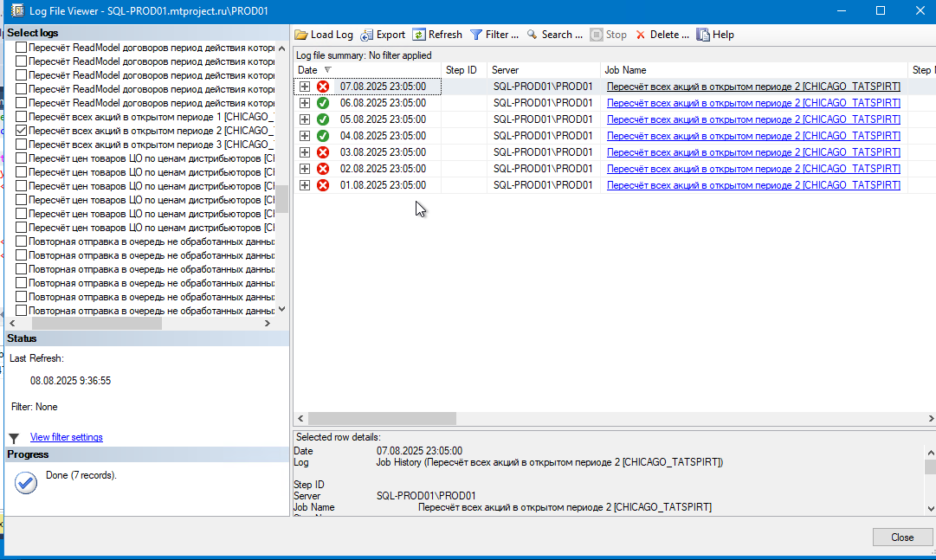Check the last Повторная отправка в очередь checkbox
Screen dimensions: 936x560
pos(21,311)
